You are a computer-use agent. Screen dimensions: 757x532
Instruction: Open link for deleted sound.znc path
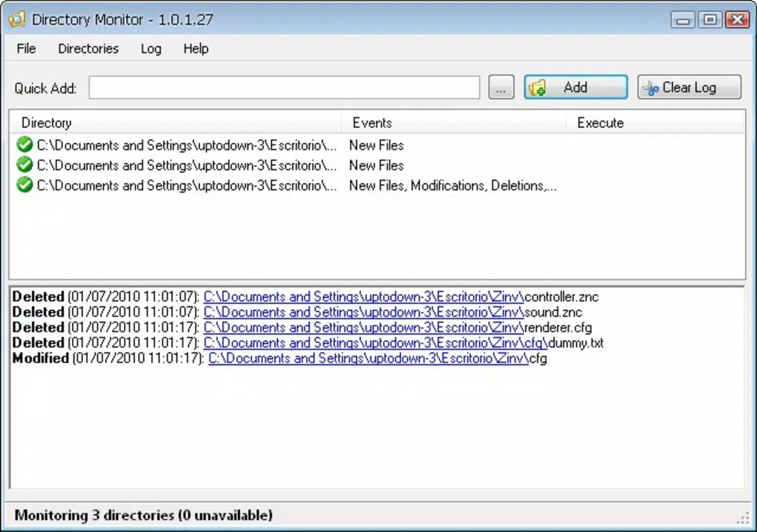(364, 312)
